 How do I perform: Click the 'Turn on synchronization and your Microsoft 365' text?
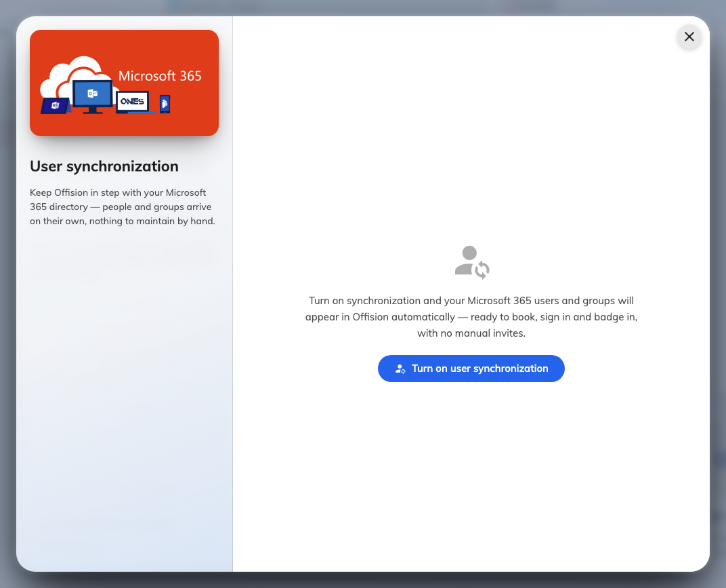coord(471,316)
